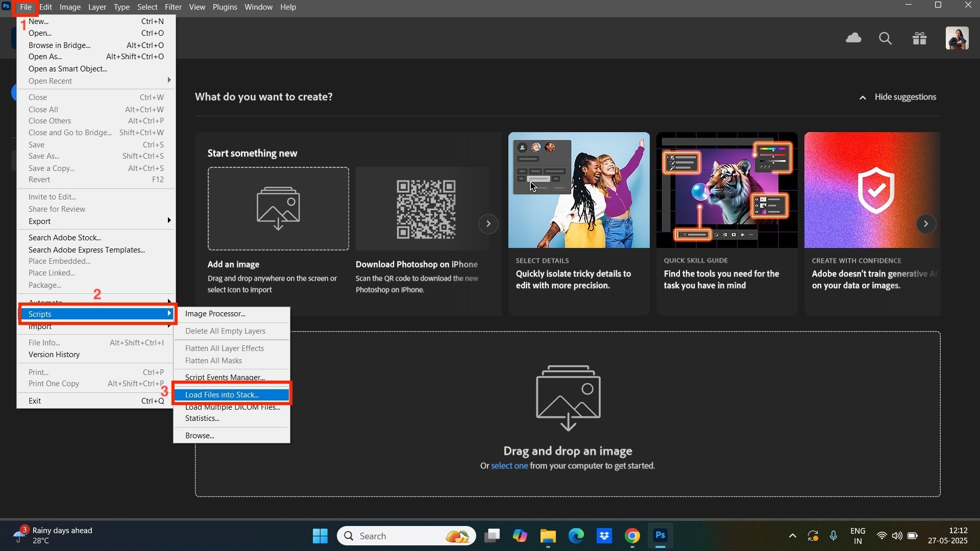Click the Add an image placeholder icon
This screenshot has width=980, height=551.
tap(278, 208)
